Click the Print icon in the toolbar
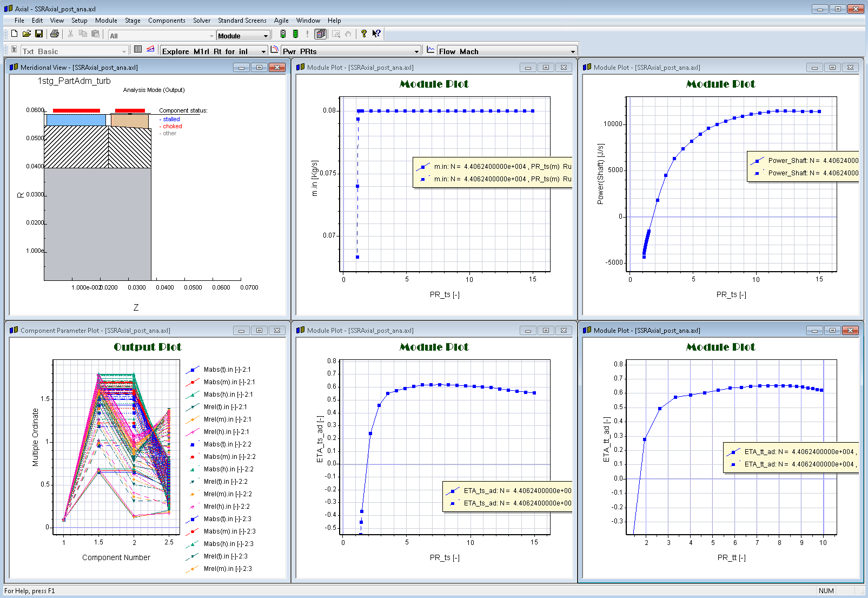This screenshot has width=868, height=598. (x=55, y=34)
